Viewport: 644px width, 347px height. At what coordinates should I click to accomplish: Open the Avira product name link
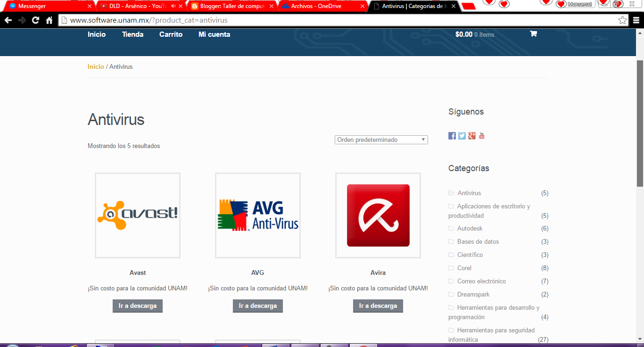click(378, 273)
